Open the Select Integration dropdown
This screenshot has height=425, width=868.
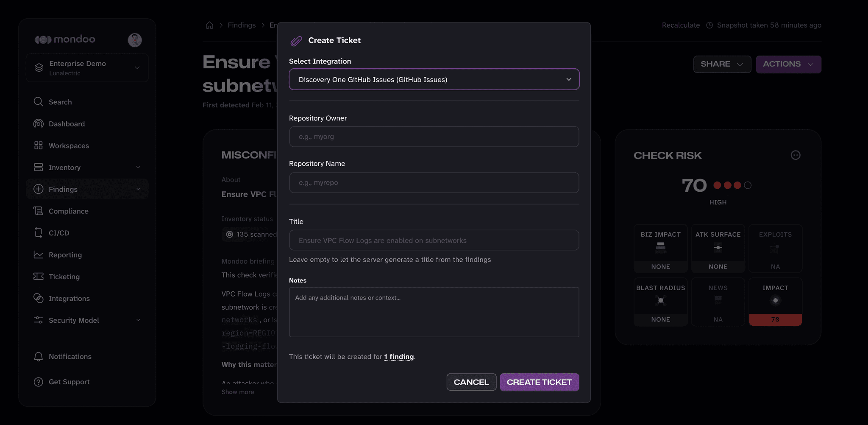click(x=434, y=79)
